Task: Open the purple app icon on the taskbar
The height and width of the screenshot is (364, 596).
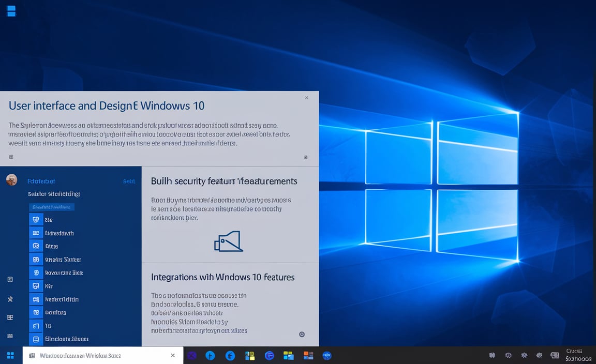Action: 192,355
